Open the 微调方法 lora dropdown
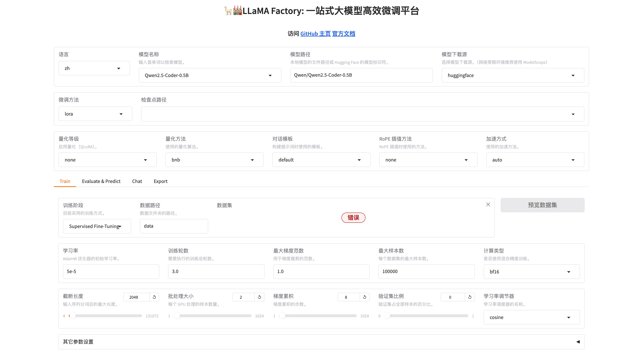 tap(95, 114)
